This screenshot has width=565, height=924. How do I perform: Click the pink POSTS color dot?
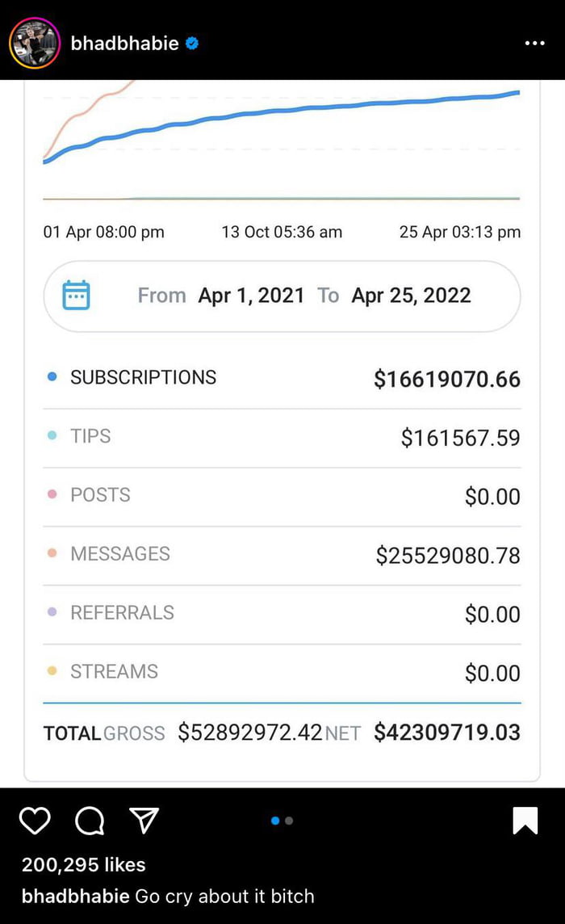pos(52,493)
